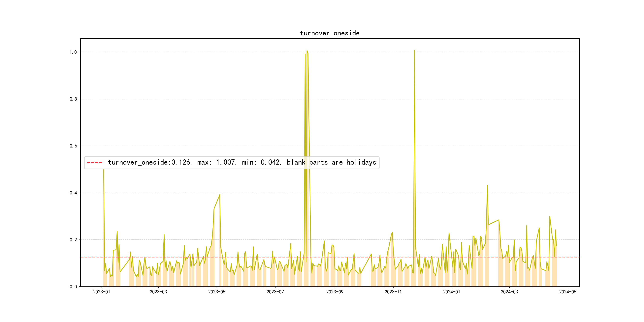The image size is (644, 322).
Task: Click the 0.8 y-axis tick label
Action: (x=73, y=99)
